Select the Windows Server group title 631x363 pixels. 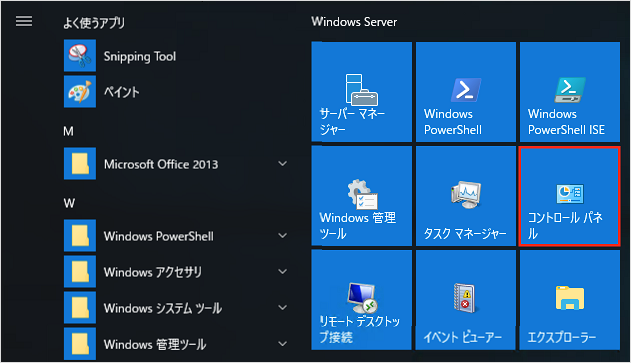[x=354, y=22]
